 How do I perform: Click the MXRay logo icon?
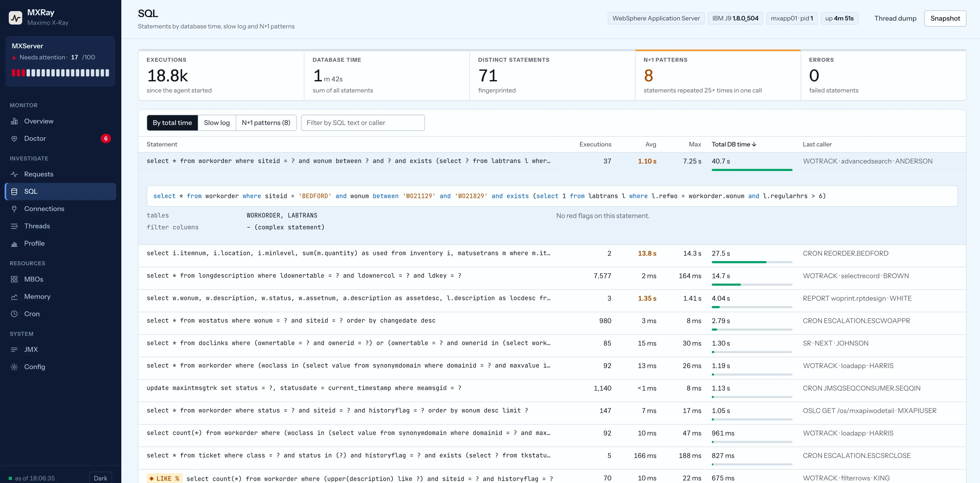click(x=15, y=18)
